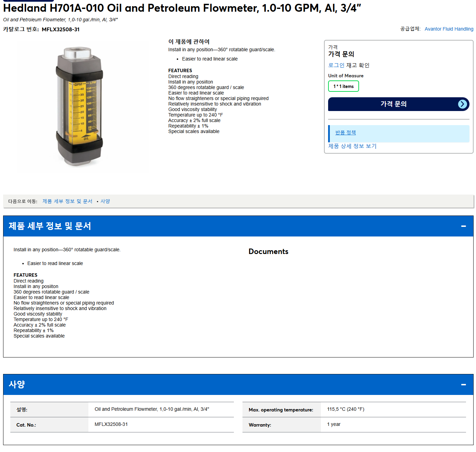Viewport: 476px width, 452px height.
Task: Click the arrow icon on 가격 문의 button
Action: 463,104
